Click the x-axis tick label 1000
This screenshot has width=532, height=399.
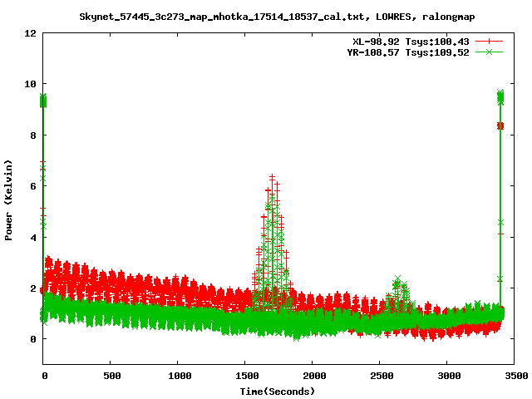tap(180, 376)
